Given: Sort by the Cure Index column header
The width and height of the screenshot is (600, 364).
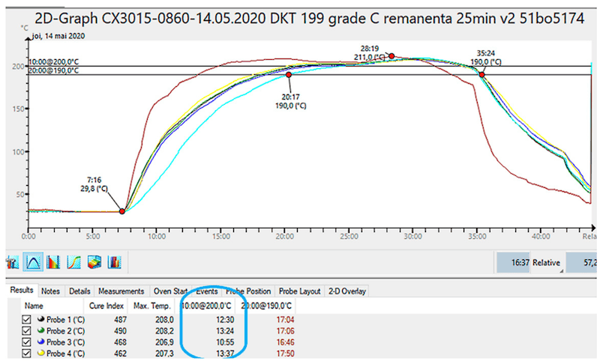Looking at the screenshot, I should [x=106, y=306].
